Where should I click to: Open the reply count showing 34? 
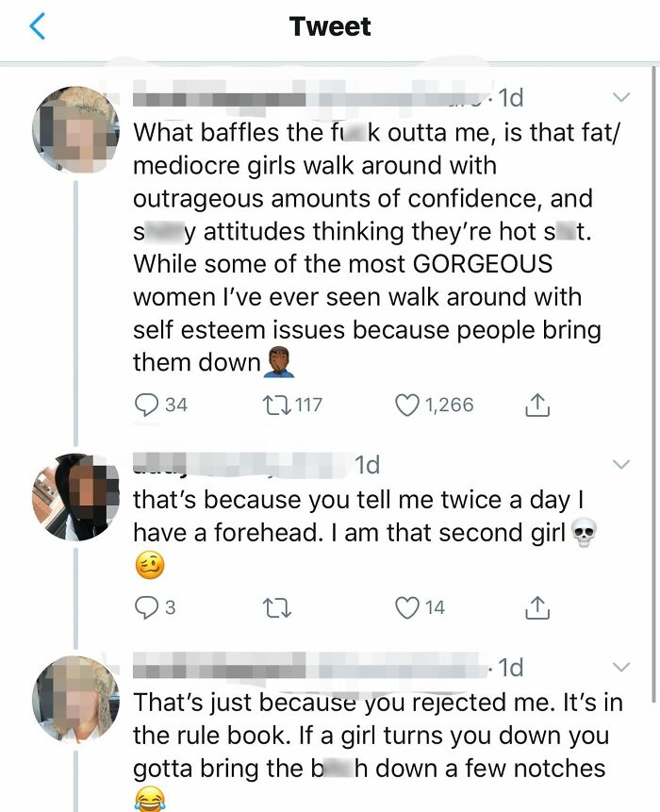pos(160,404)
